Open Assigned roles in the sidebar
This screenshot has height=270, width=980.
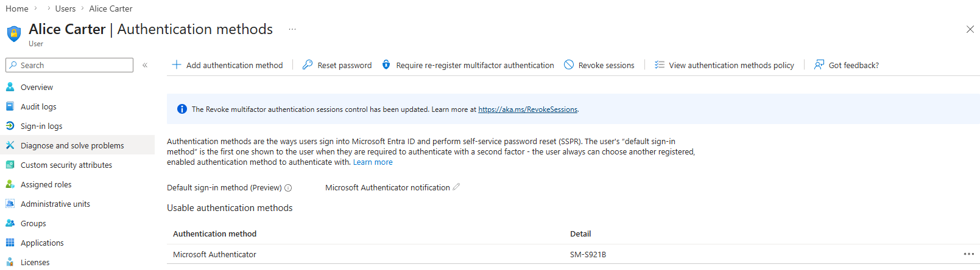pos(77,184)
